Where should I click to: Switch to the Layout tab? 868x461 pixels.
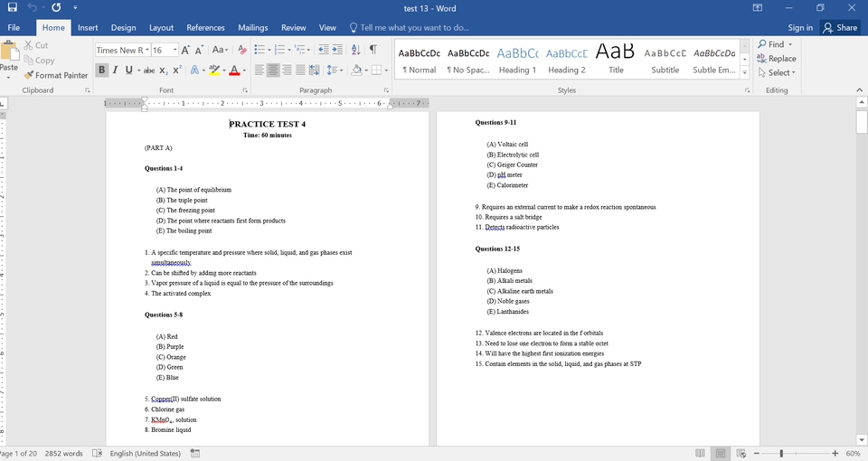click(161, 28)
